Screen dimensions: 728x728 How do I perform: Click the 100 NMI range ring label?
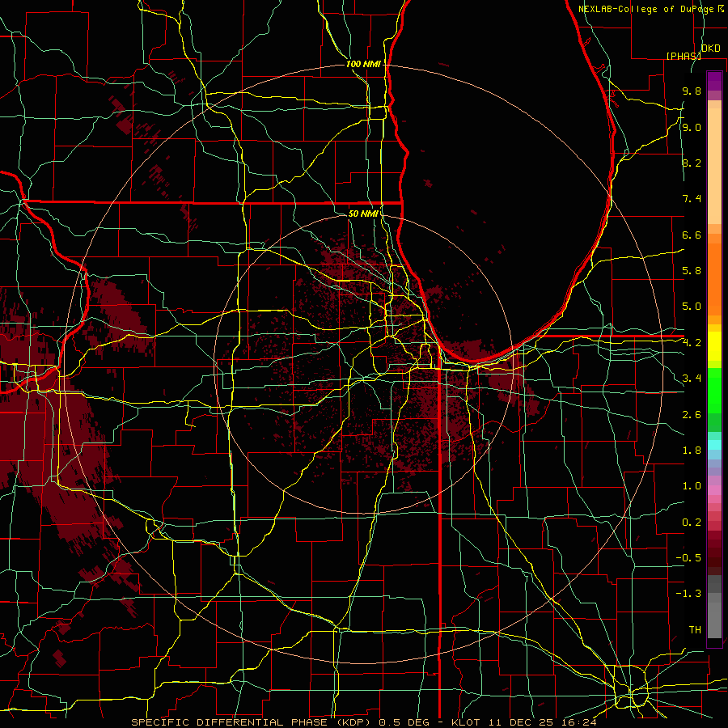363,64
